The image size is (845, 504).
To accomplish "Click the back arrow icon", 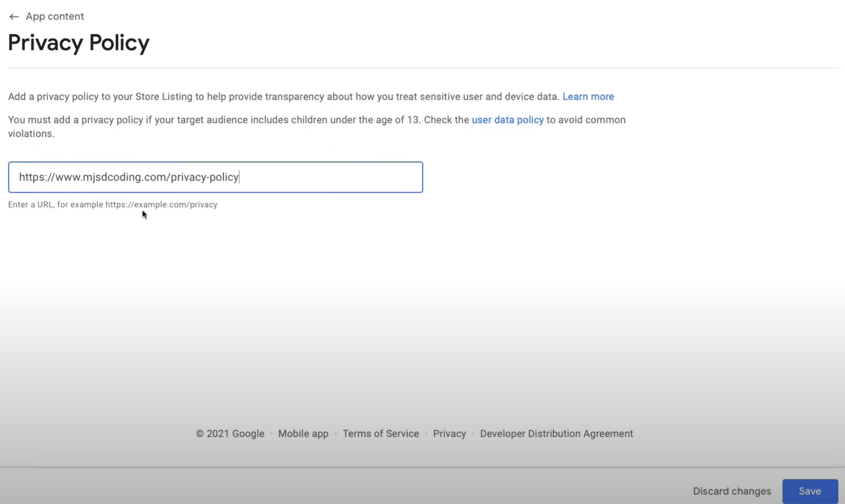I will (x=14, y=17).
